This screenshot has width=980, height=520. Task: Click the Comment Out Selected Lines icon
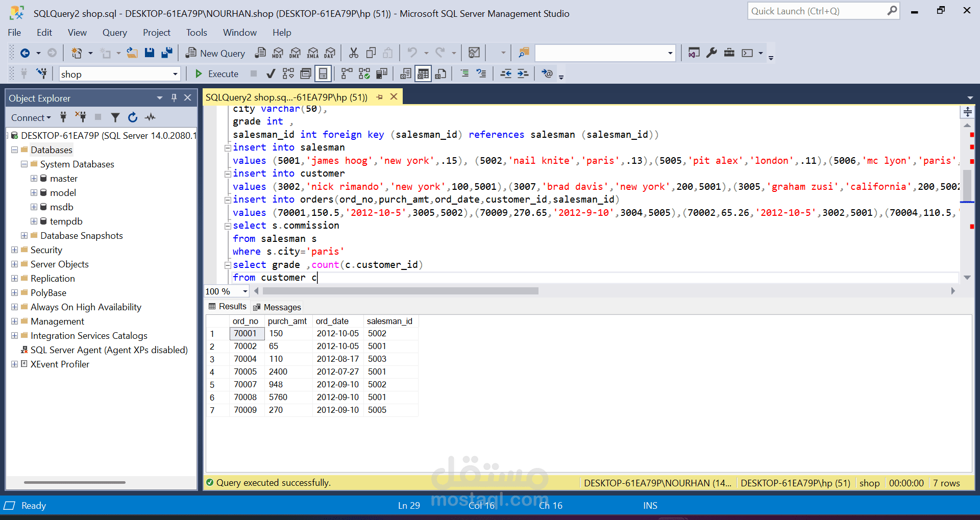pos(464,74)
